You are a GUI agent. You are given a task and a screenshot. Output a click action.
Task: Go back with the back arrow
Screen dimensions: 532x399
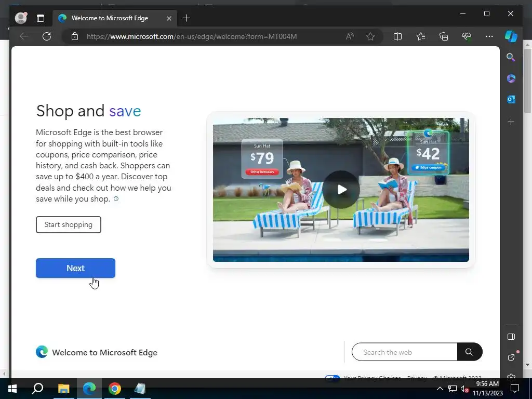[x=24, y=36]
